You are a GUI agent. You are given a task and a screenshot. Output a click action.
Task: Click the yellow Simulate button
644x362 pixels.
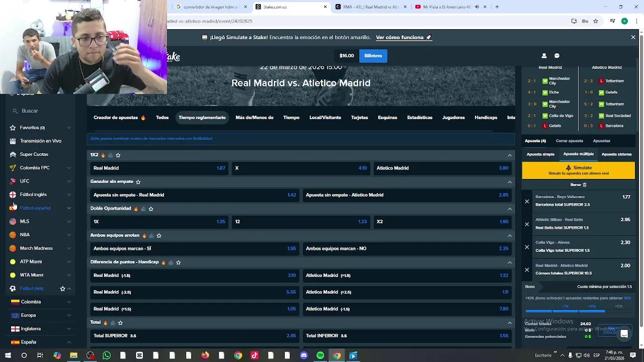(579, 170)
